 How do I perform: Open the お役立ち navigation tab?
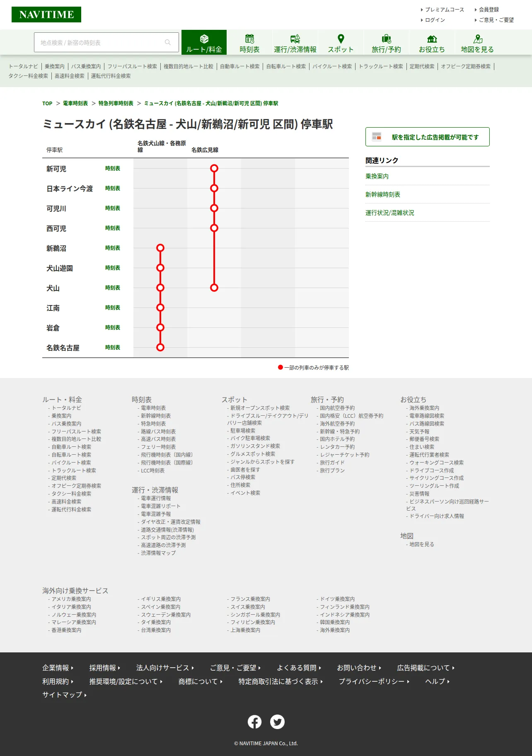(x=432, y=42)
